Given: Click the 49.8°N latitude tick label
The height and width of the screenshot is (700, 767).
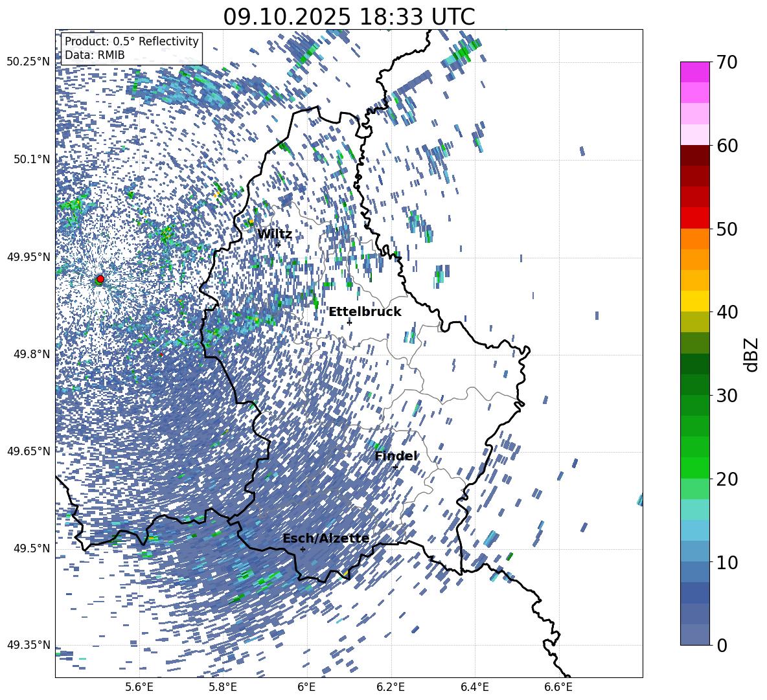Looking at the screenshot, I should point(31,354).
